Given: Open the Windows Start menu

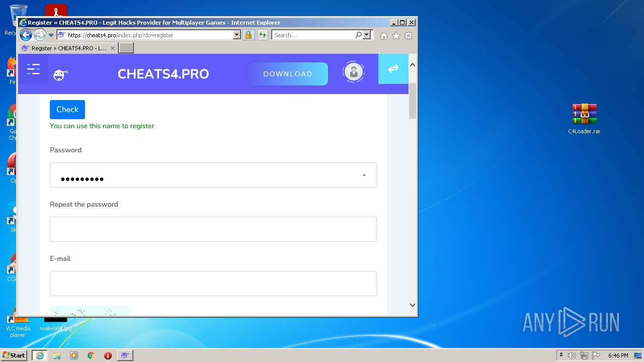Looking at the screenshot, I should pyautogui.click(x=14, y=355).
